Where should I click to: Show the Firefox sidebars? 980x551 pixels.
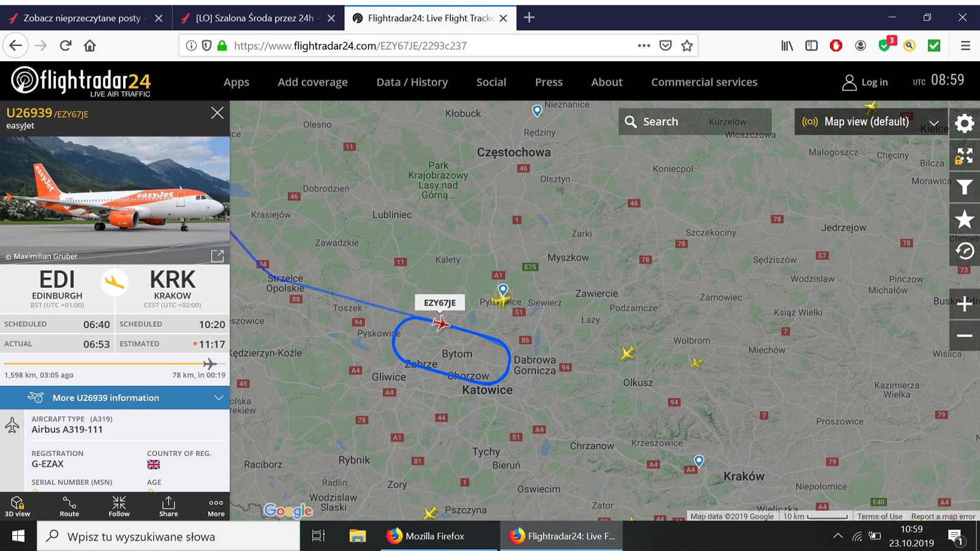tap(812, 45)
